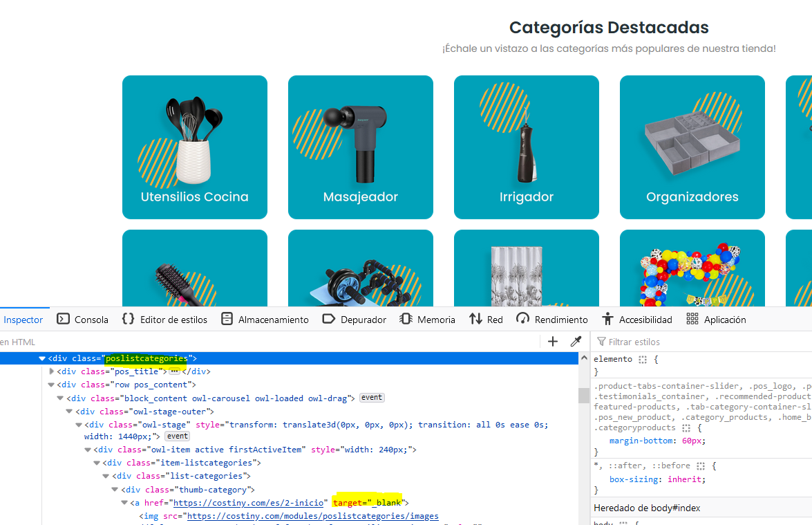The width and height of the screenshot is (812, 525).
Task: Toggle selector highlighter for ::before rule
Action: (701, 466)
